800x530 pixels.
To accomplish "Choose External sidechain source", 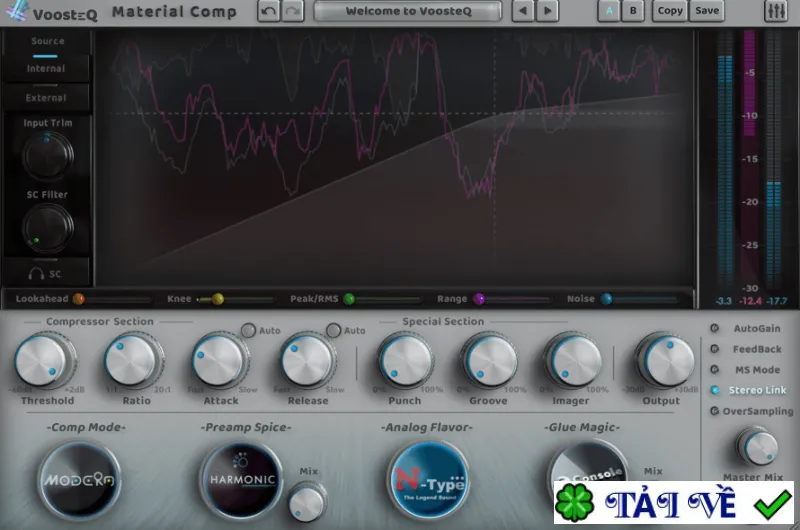I will [x=46, y=97].
